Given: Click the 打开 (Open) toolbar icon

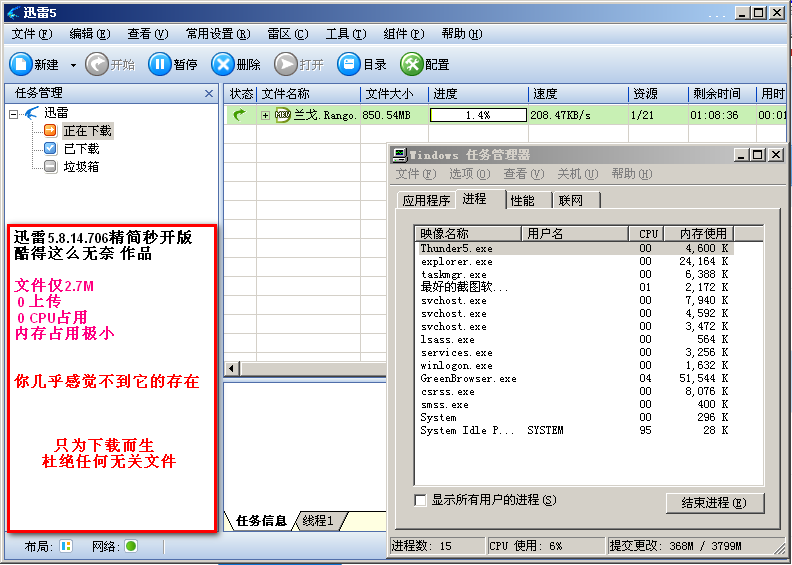Looking at the screenshot, I should pos(286,65).
